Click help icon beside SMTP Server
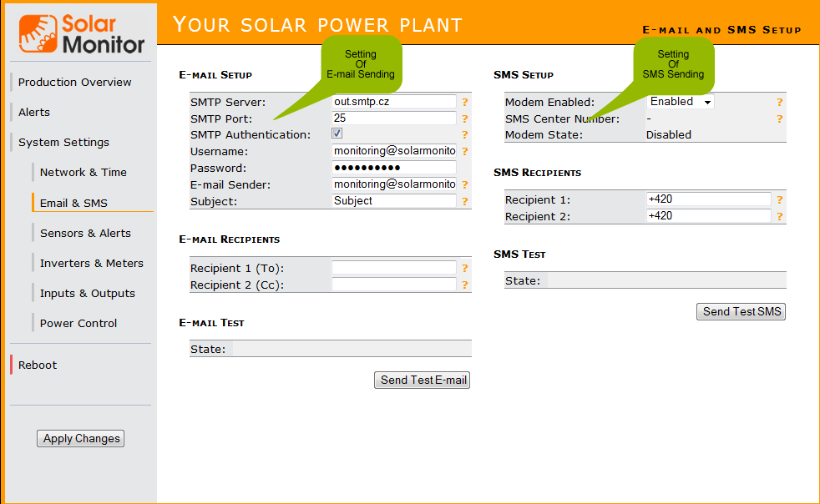Viewport: 820px width, 504px height. [x=465, y=102]
